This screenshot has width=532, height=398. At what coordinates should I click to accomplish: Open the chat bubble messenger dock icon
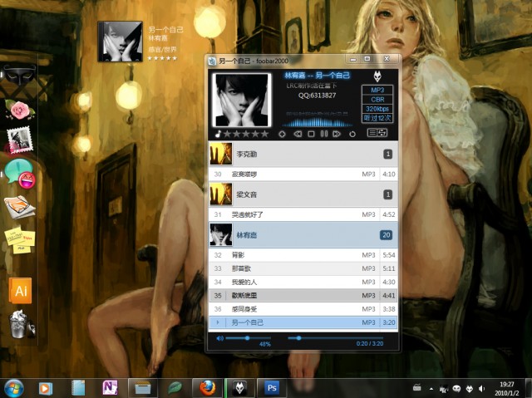coord(20,174)
